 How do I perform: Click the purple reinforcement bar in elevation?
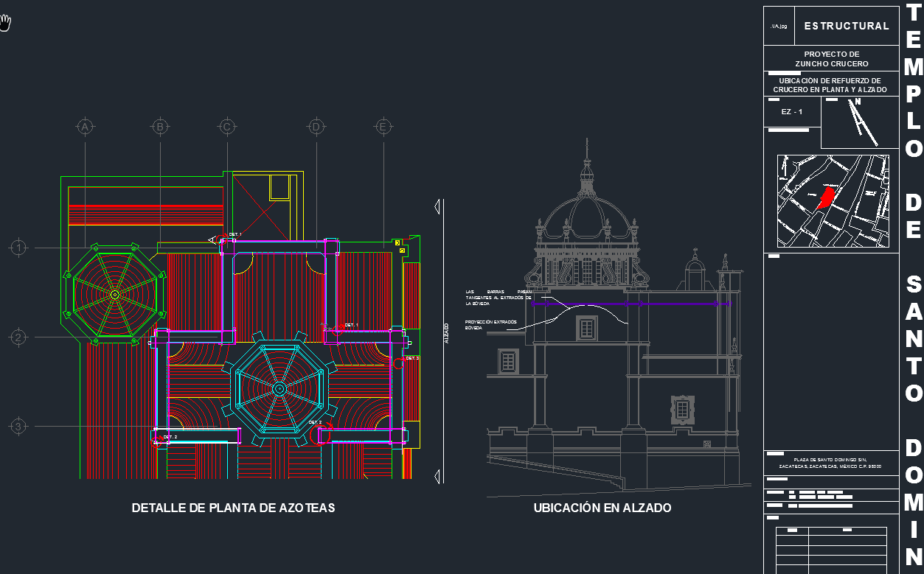627,303
